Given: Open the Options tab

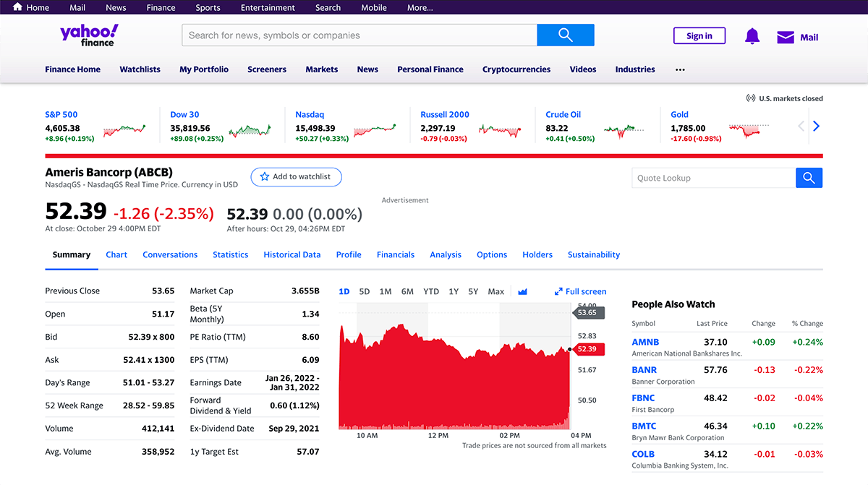Looking at the screenshot, I should [492, 254].
